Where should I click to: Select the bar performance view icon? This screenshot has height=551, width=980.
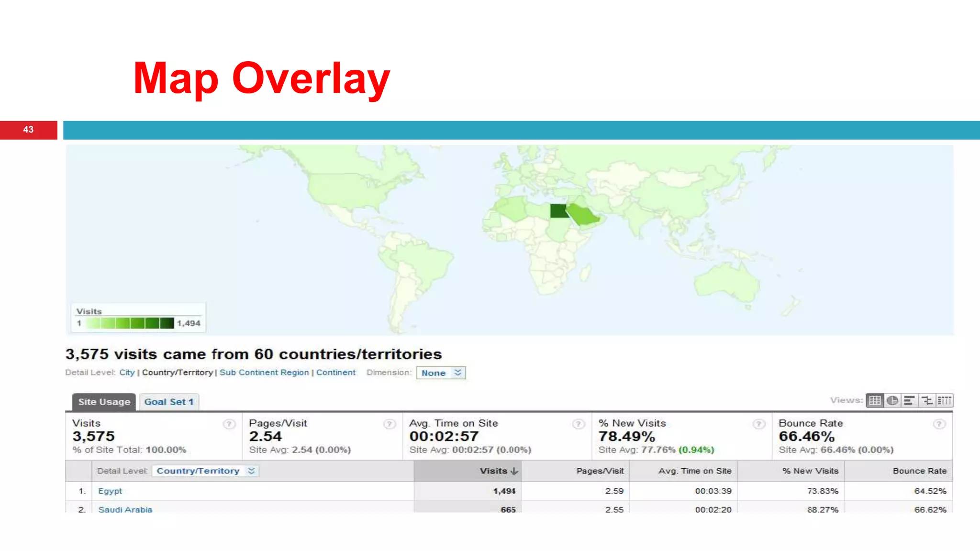click(x=909, y=400)
